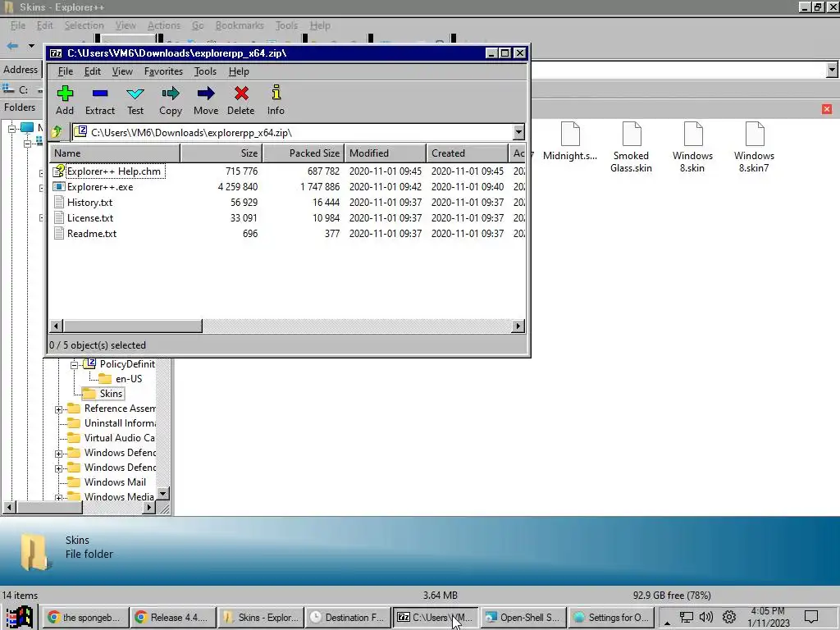Open the settings gear in system tray
The image size is (840, 630).
click(x=728, y=617)
